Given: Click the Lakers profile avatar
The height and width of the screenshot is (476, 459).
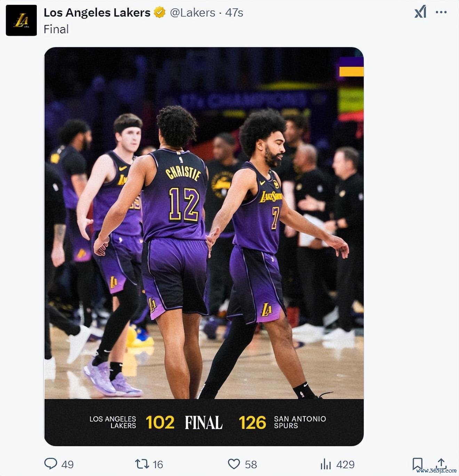Looking at the screenshot, I should tap(21, 20).
